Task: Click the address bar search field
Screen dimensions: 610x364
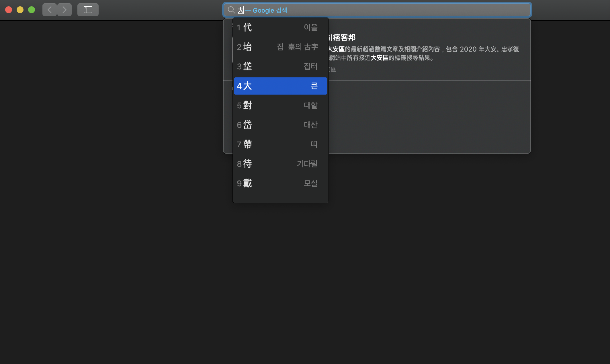Action: [x=401, y=10]
